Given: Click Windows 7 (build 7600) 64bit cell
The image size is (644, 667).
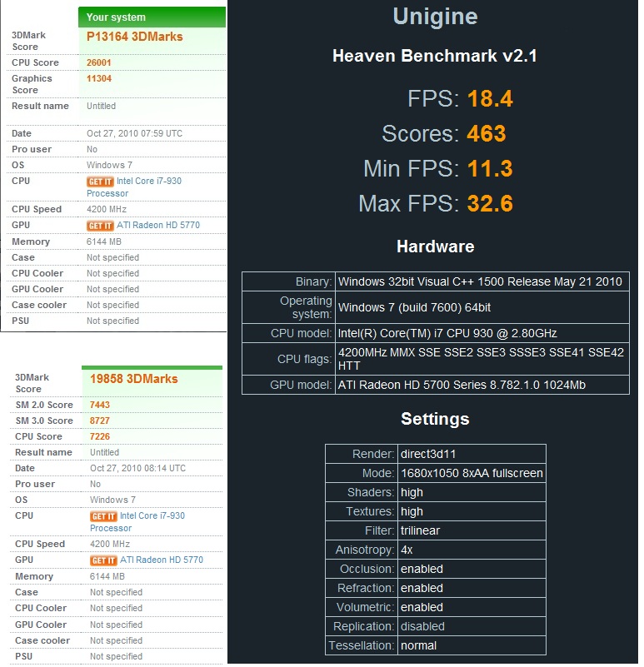Looking at the screenshot, I should (482, 307).
